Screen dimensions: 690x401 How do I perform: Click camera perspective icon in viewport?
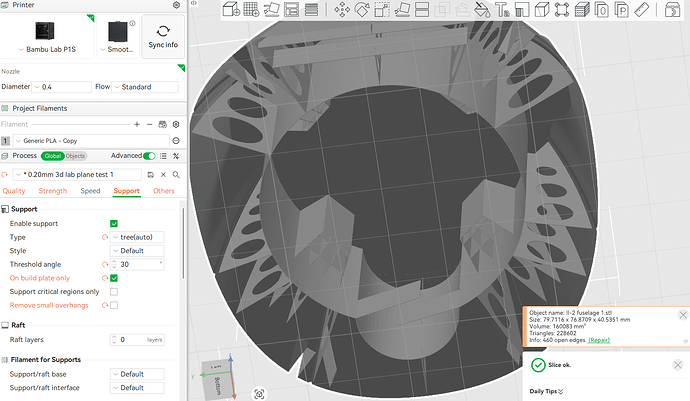tap(259, 394)
